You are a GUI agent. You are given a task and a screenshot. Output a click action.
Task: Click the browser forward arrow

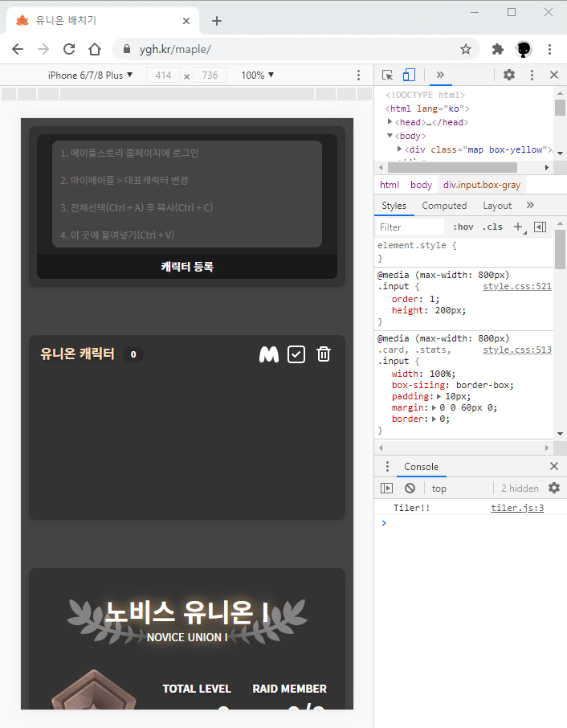pos(43,49)
